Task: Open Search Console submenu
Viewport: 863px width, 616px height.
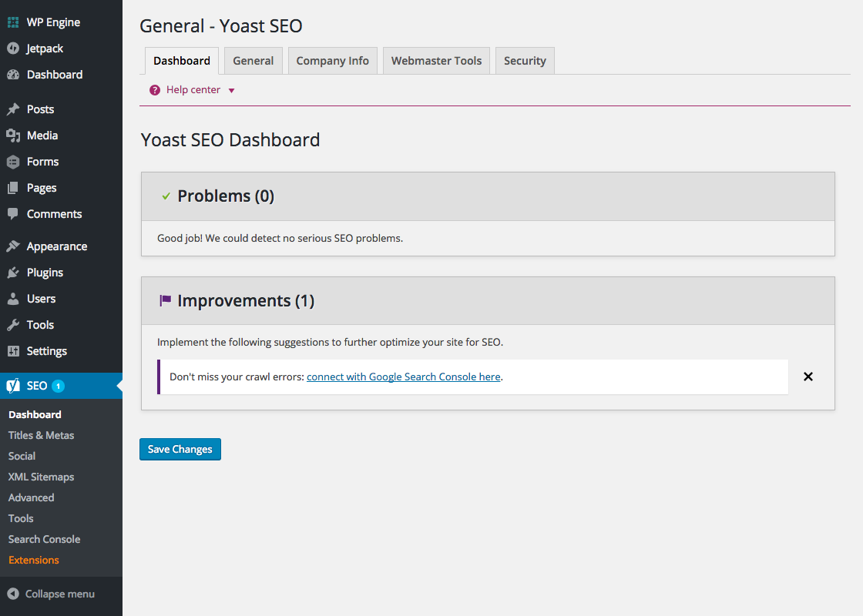Action: [x=45, y=540]
